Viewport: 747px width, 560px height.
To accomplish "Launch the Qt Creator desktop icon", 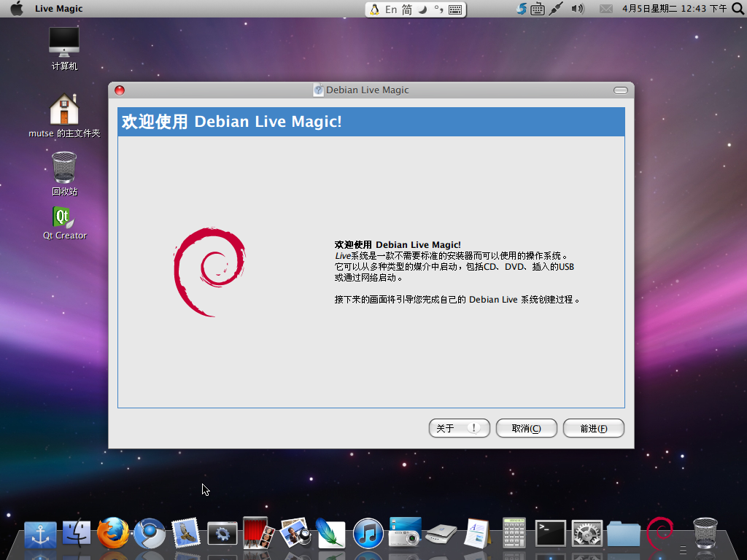I will tap(65, 223).
